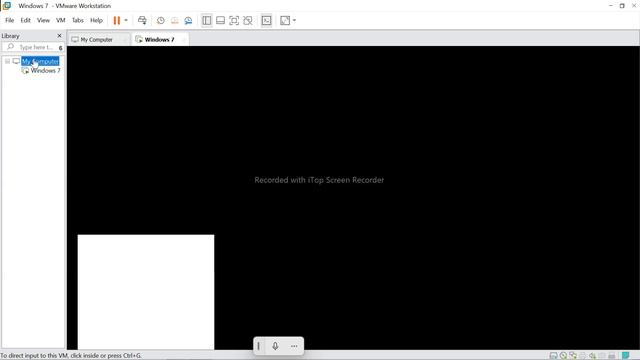Viewport: 640px width, 360px height.
Task: Revert to the previous snapshot
Action: (175, 20)
